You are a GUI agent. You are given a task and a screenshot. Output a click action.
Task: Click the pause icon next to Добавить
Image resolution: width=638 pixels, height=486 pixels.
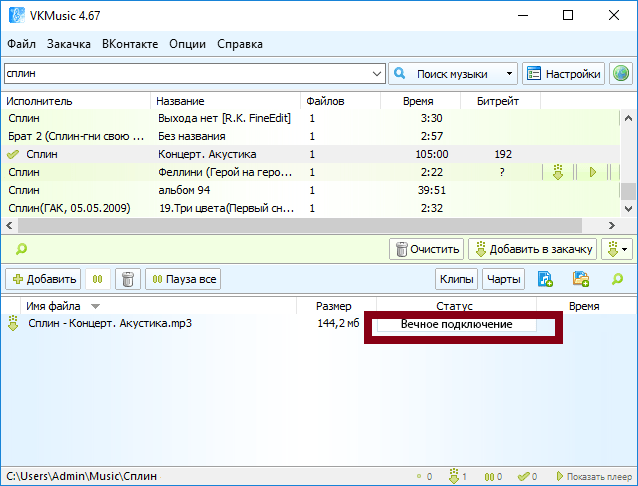(x=98, y=279)
